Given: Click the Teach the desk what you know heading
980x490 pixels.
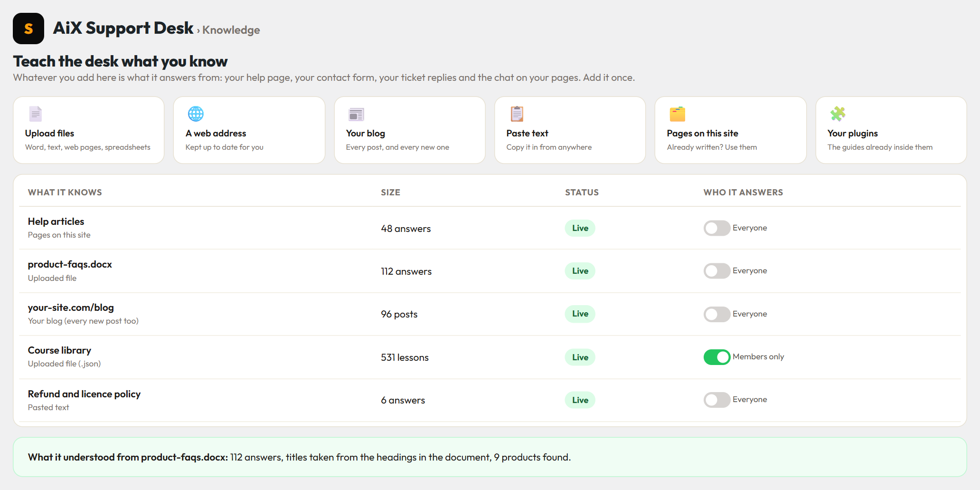Looking at the screenshot, I should (120, 61).
